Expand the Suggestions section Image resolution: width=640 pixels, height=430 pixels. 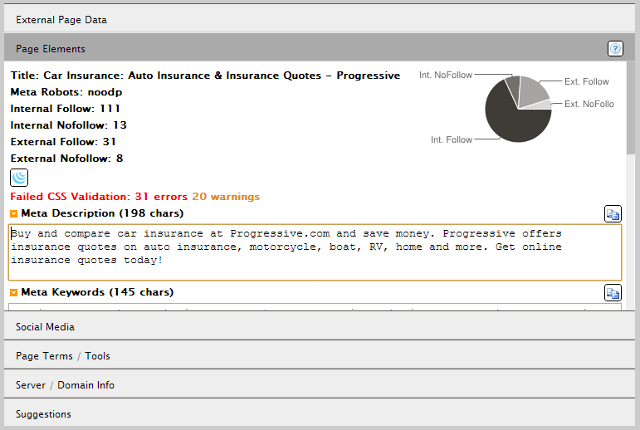319,414
